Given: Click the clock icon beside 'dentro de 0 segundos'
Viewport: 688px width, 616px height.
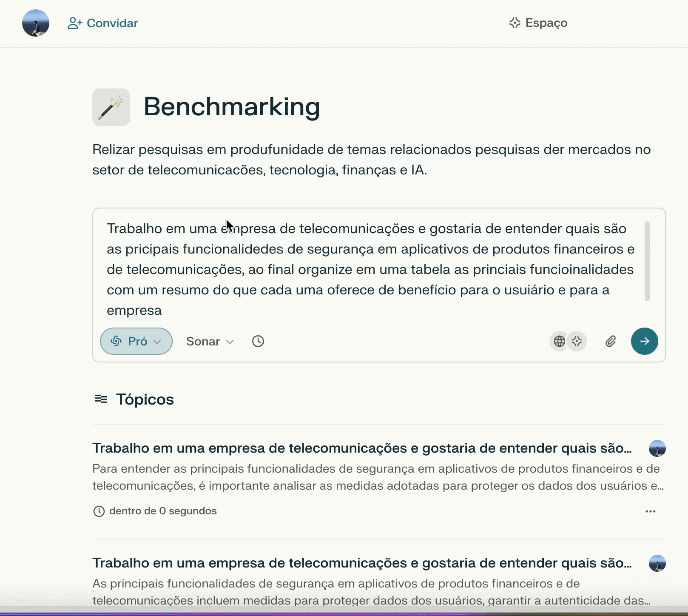Looking at the screenshot, I should tap(99, 511).
